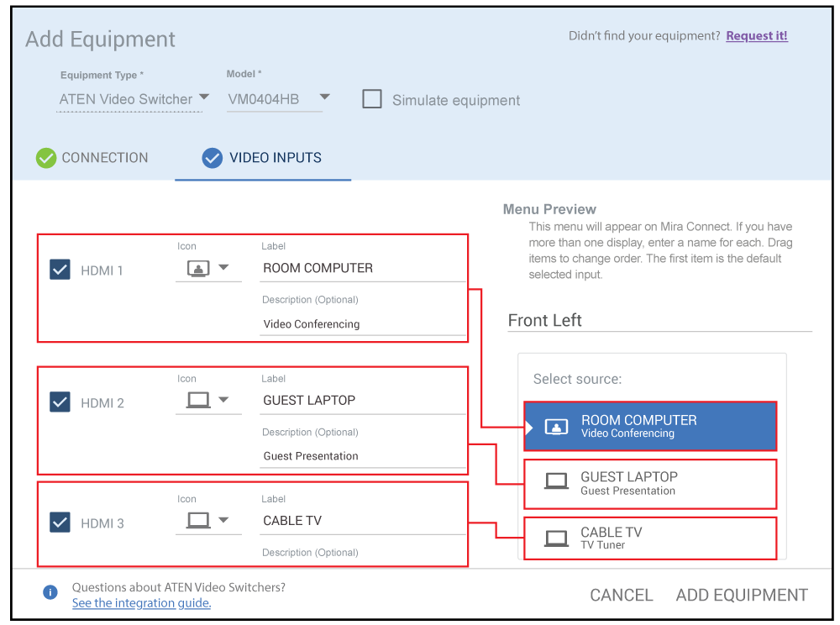Click the HDMI 1 label text
The image size is (840, 625).
(102, 271)
